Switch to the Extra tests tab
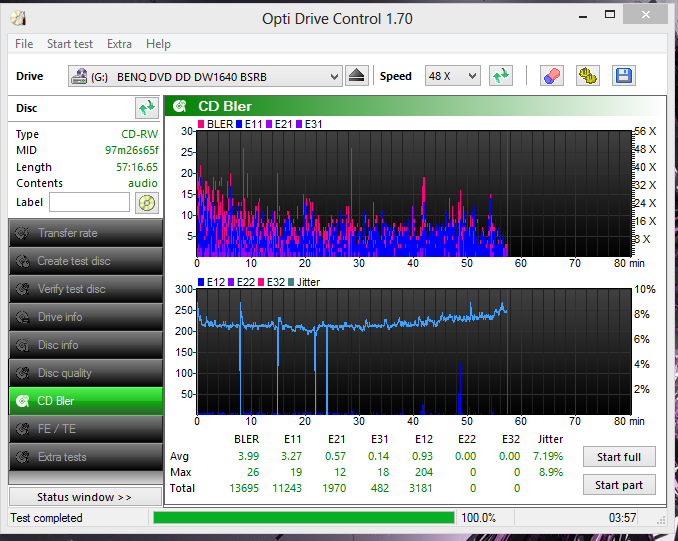The image size is (678, 541). click(86, 457)
